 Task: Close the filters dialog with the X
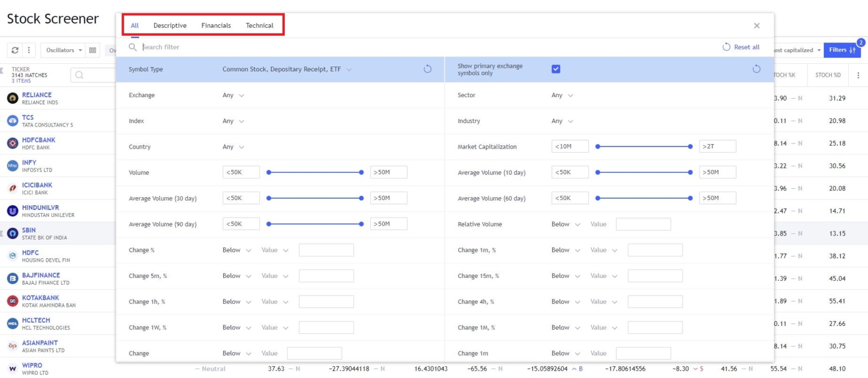pos(757,25)
